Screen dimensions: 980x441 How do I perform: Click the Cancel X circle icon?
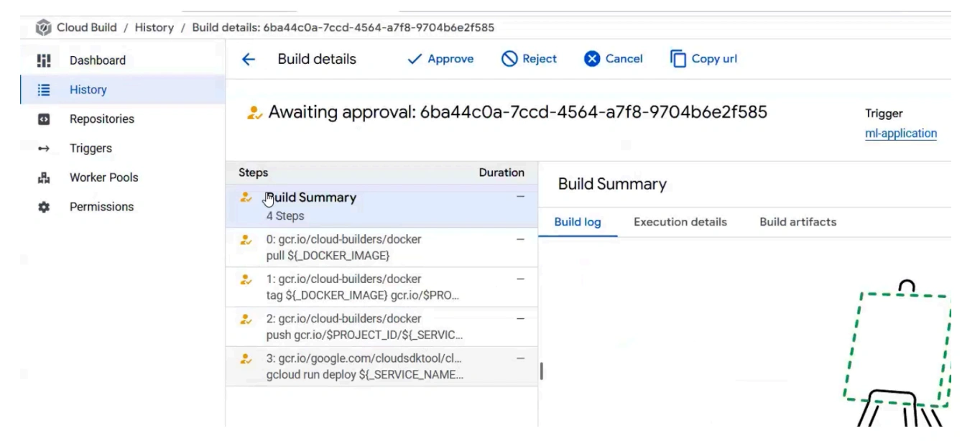(591, 59)
